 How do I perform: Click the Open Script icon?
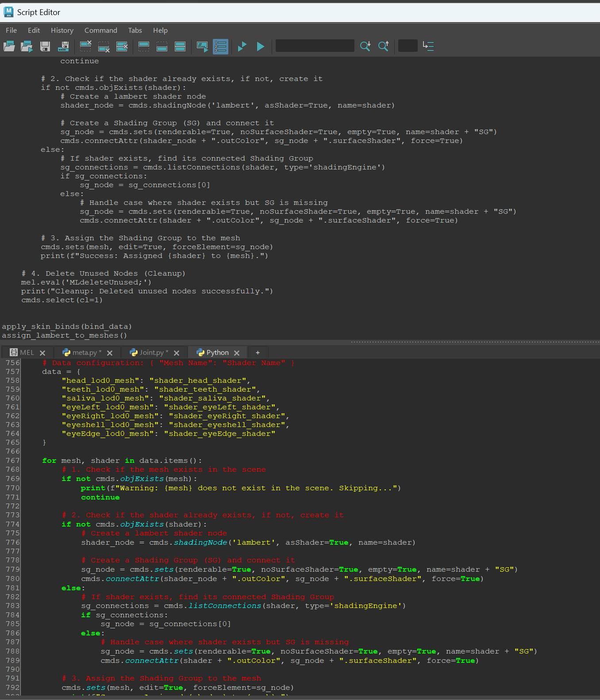click(9, 46)
